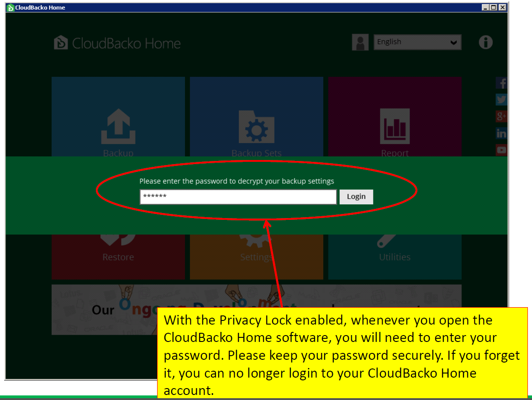Viewport: 532px width, 400px height.
Task: Click the user profile avatar icon
Action: 360,43
